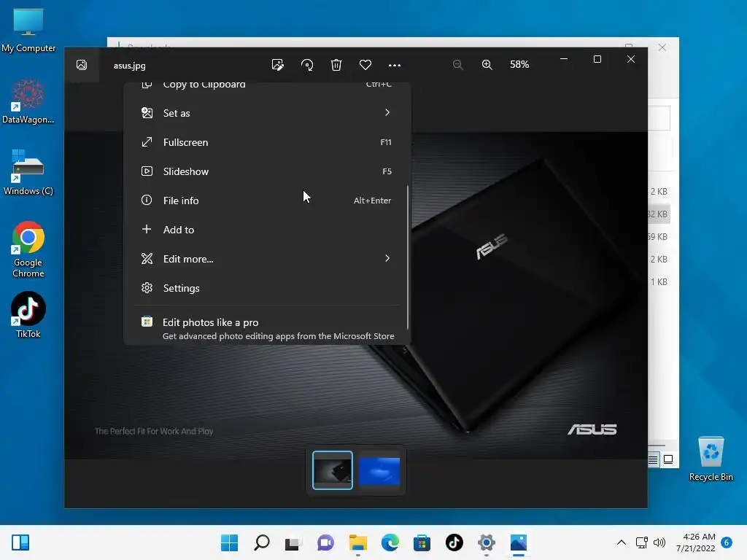The width and height of the screenshot is (747, 560).
Task: Open the Recycle Bin on desktop
Action: tap(711, 459)
